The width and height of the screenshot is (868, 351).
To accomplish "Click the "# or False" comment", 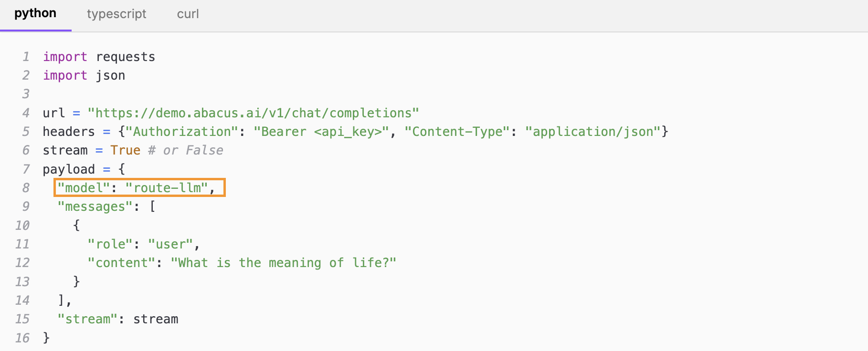I will coord(186,150).
